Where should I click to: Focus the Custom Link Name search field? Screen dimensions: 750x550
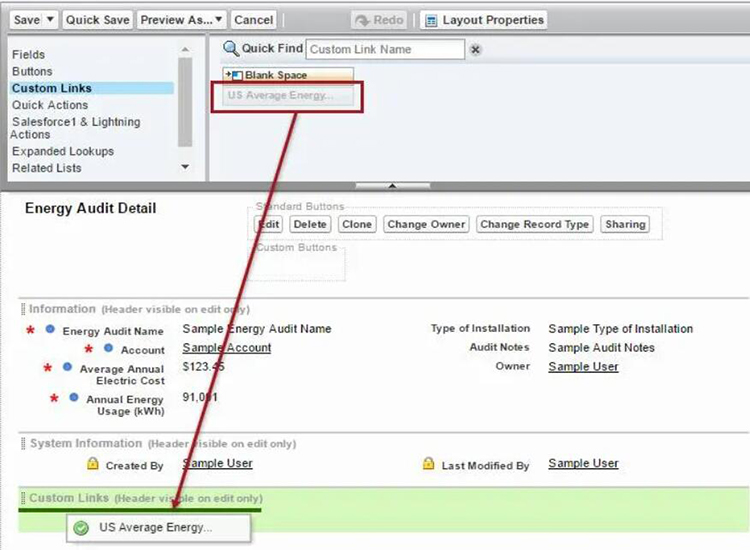click(385, 49)
